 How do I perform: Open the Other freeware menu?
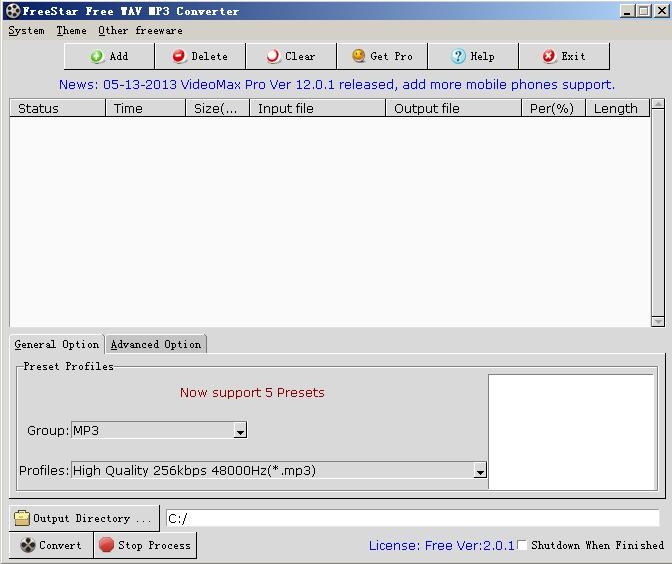pos(140,30)
